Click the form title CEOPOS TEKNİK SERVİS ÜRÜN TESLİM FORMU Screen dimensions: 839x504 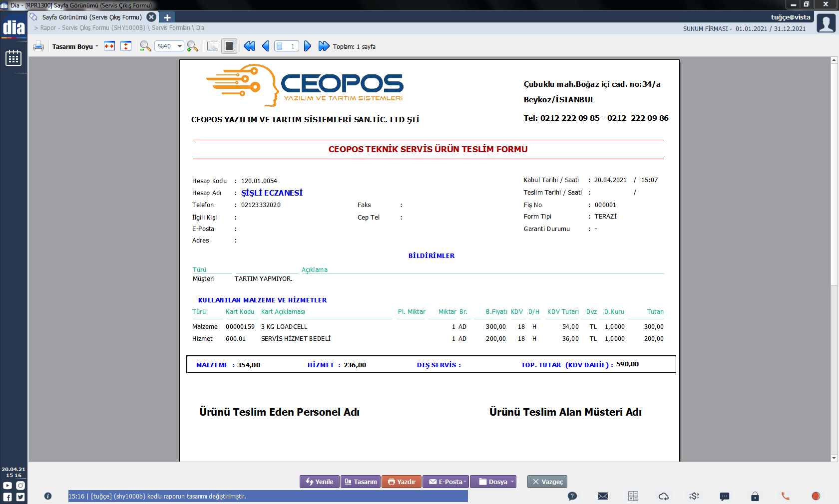(428, 149)
